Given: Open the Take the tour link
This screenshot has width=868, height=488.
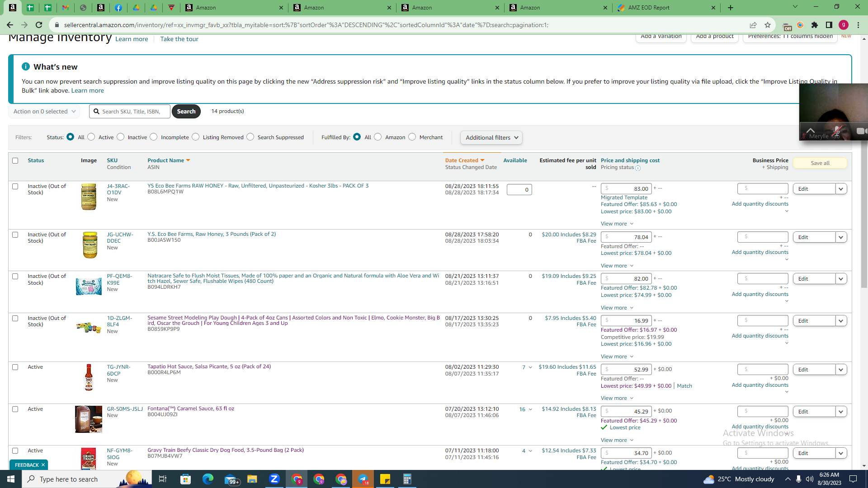Looking at the screenshot, I should (179, 39).
